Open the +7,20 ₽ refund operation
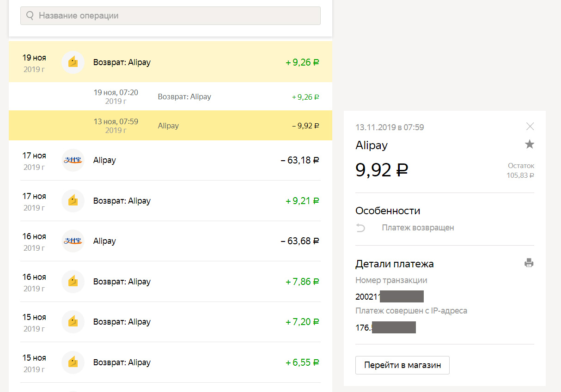The image size is (561, 392). pos(171,322)
